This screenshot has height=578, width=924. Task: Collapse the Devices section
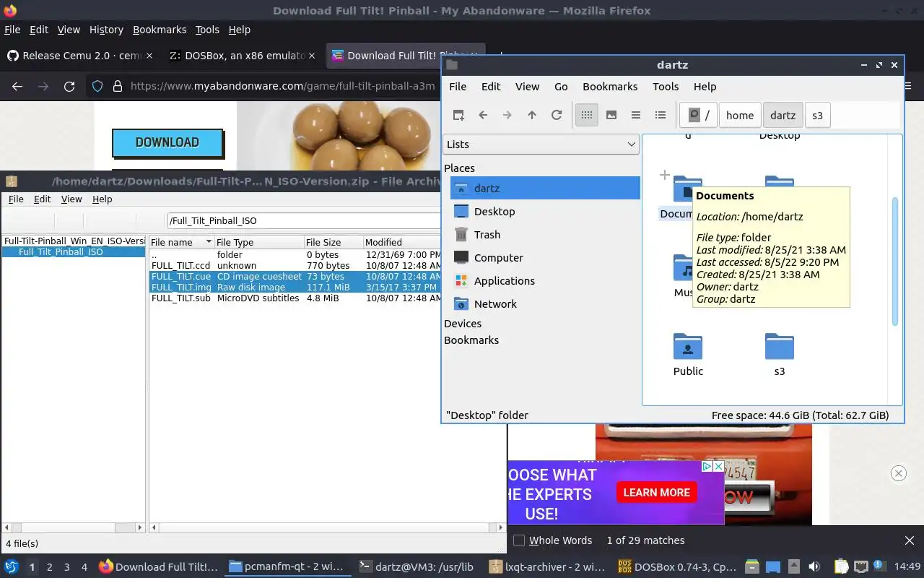(463, 324)
